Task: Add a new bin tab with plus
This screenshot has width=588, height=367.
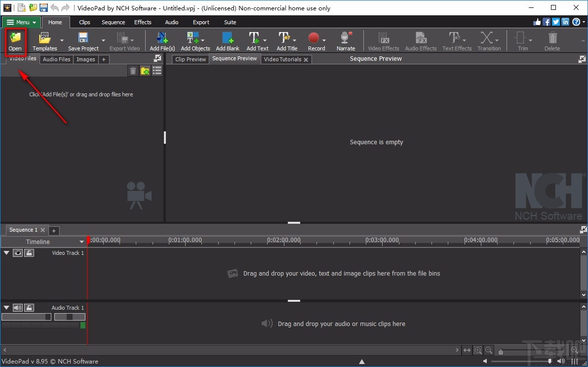Action: tap(104, 59)
